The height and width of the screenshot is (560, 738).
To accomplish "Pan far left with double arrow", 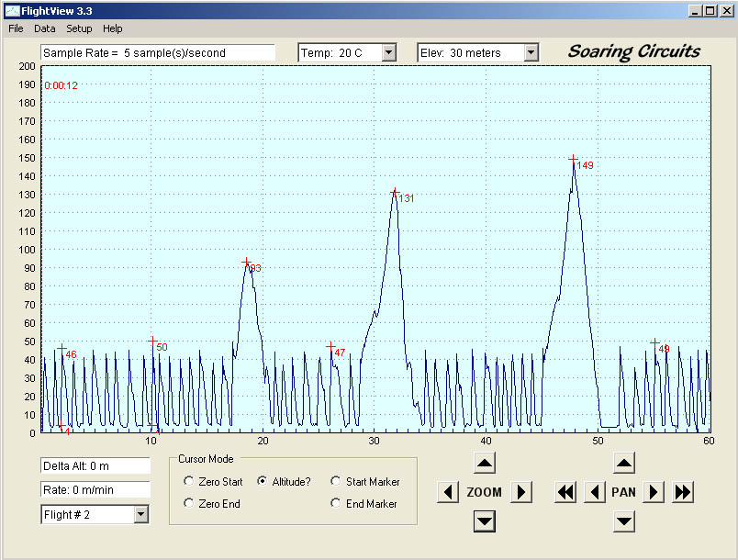I will coord(565,492).
